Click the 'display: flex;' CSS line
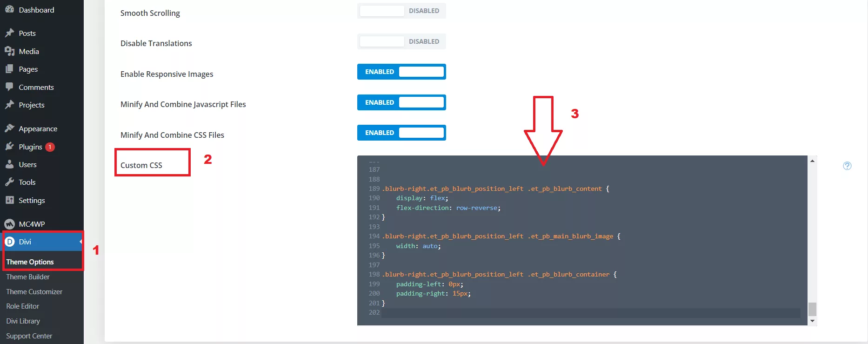The height and width of the screenshot is (344, 868). click(x=422, y=198)
